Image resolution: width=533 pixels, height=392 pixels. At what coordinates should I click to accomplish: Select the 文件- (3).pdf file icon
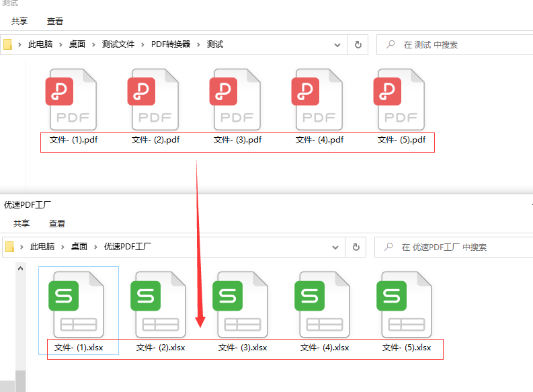coord(236,100)
